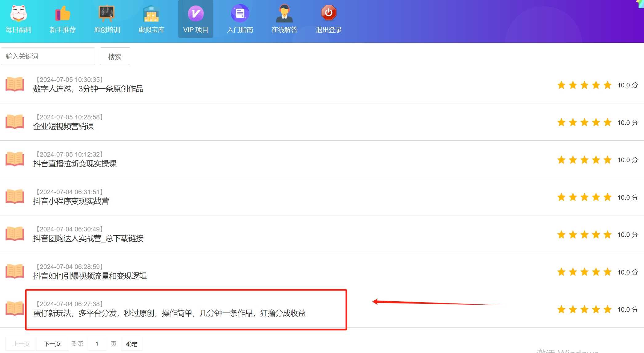Open the 新手推荐 thumbs-up icon
The width and height of the screenshot is (644, 353).
click(x=63, y=13)
